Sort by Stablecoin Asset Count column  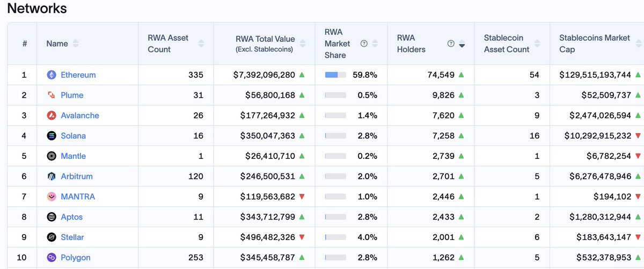coord(537,43)
